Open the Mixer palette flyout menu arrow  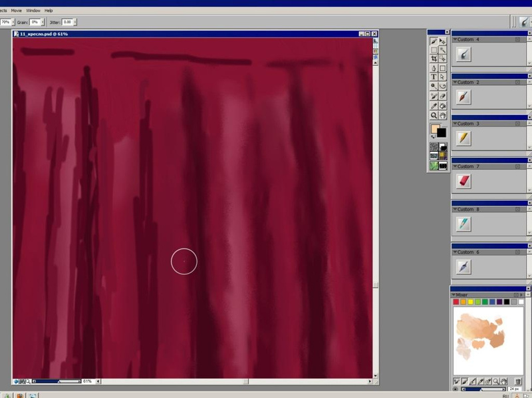[x=522, y=295]
